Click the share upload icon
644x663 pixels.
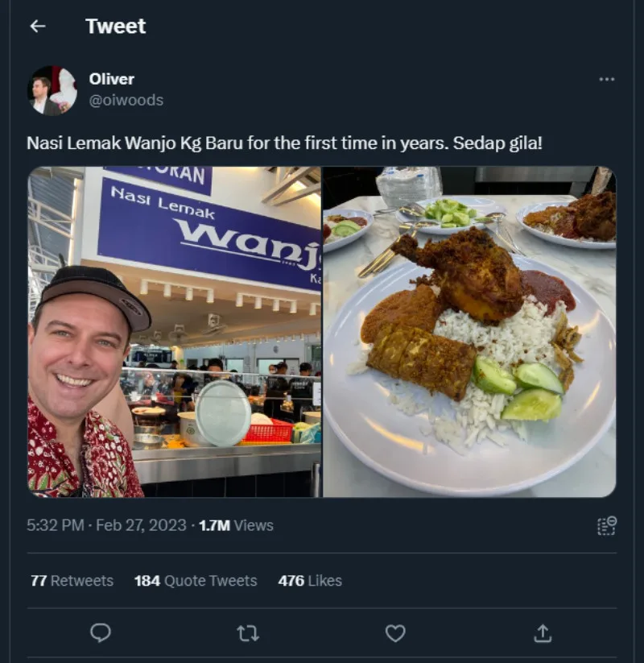543,633
